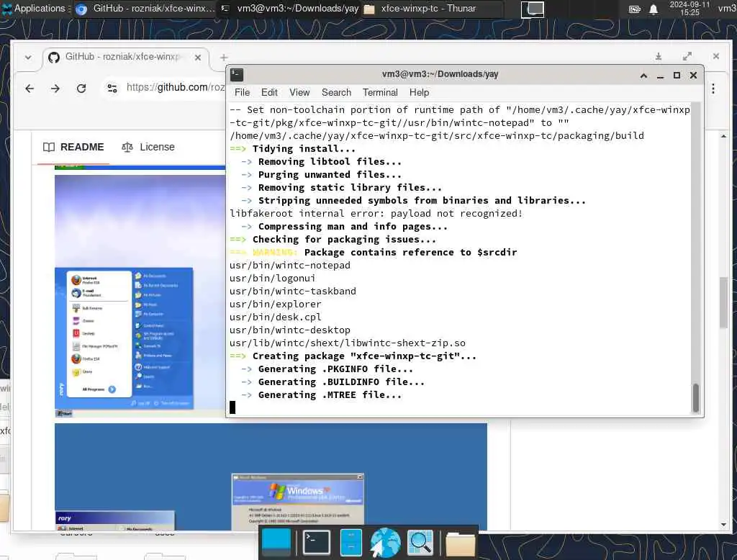Open a new browser tab
Image resolution: width=737 pixels, height=560 pixels.
(224, 58)
